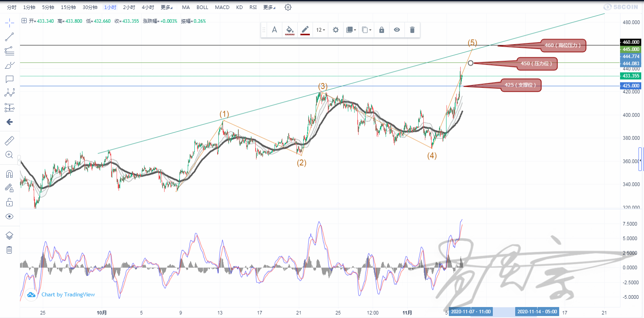Open the object tree layers panel
Viewport: 644px width, 318px height.
tap(9, 235)
